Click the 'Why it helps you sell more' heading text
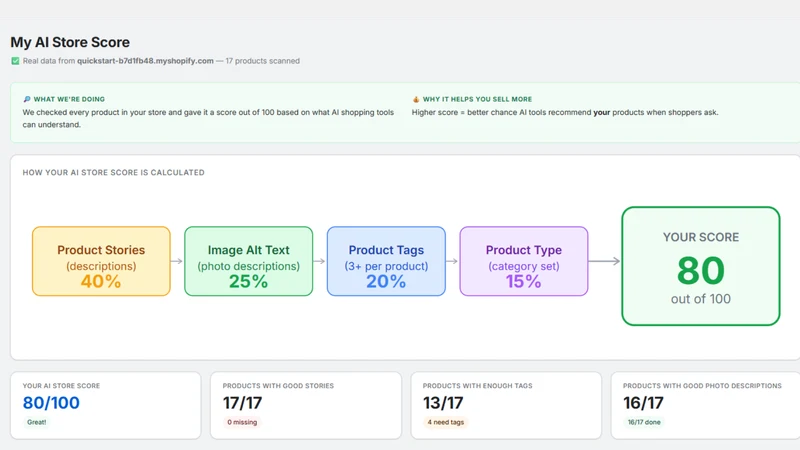 477,99
